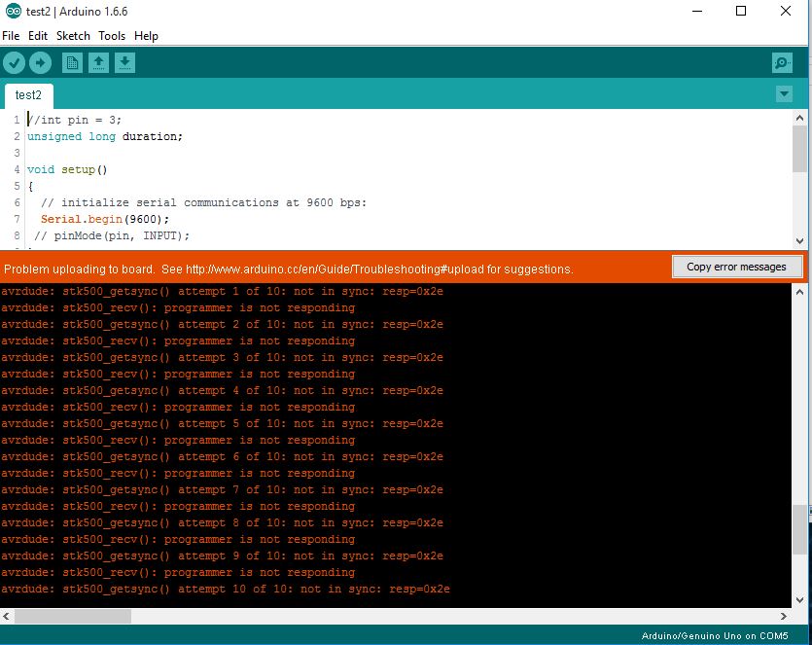Open the File menu
Screen dimensions: 812x645
(x=11, y=36)
